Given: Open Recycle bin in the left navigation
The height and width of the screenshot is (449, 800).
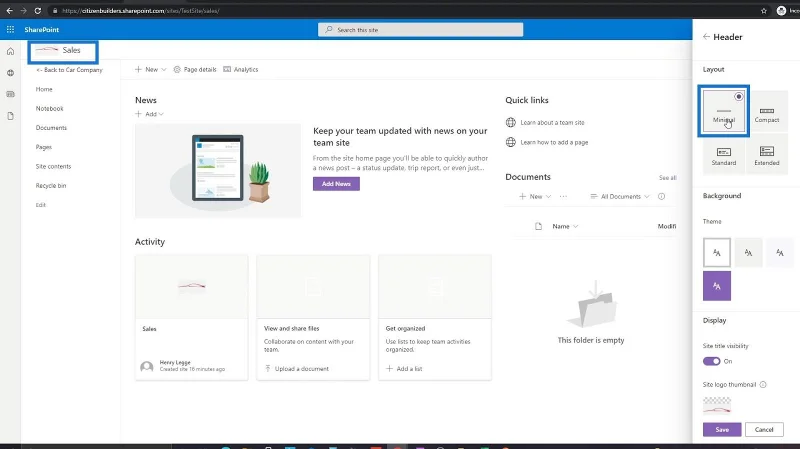Looking at the screenshot, I should tap(51, 186).
